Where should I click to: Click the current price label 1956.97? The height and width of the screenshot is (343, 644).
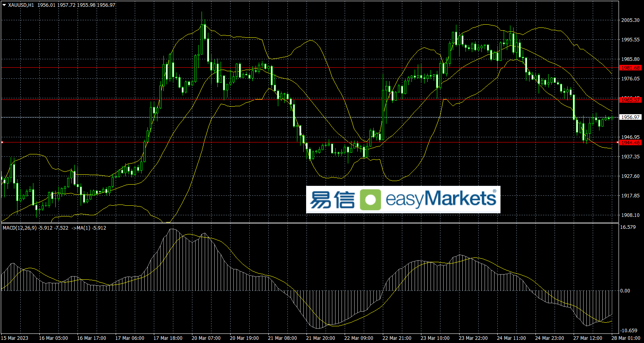pyautogui.click(x=630, y=117)
